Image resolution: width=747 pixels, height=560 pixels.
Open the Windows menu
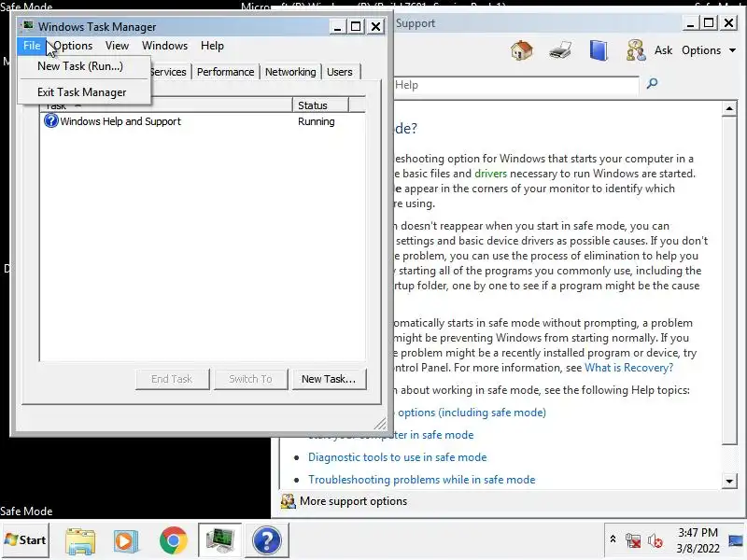click(x=165, y=46)
